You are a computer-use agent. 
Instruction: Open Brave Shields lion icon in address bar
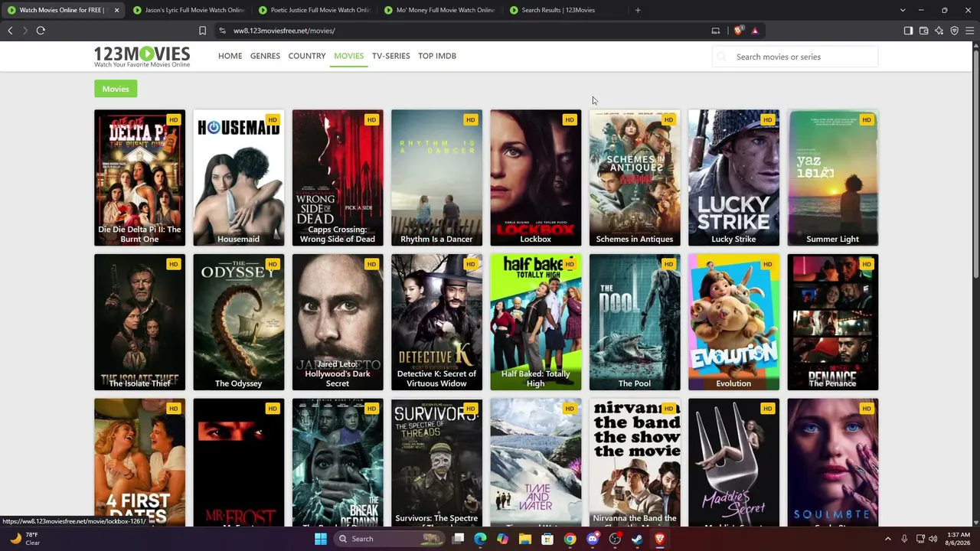click(738, 31)
